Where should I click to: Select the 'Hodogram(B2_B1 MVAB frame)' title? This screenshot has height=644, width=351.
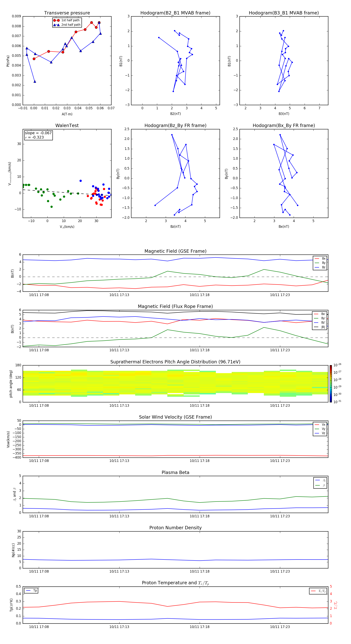175,13
